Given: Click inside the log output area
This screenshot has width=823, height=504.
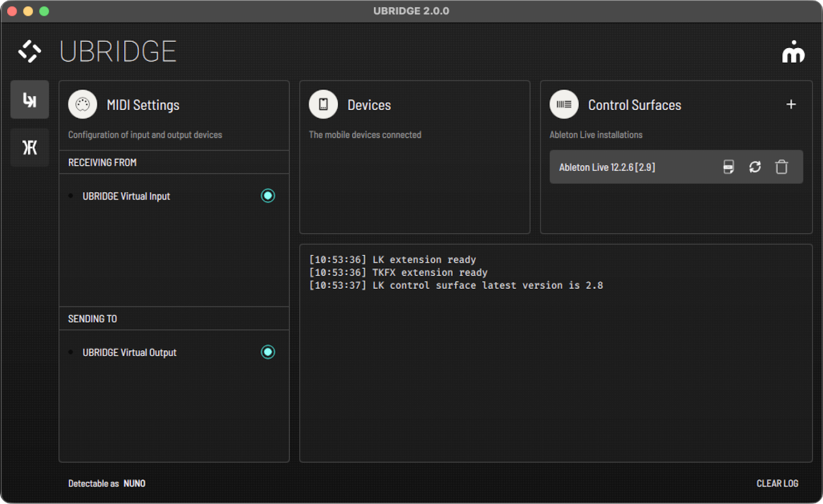Looking at the screenshot, I should click(x=556, y=373).
